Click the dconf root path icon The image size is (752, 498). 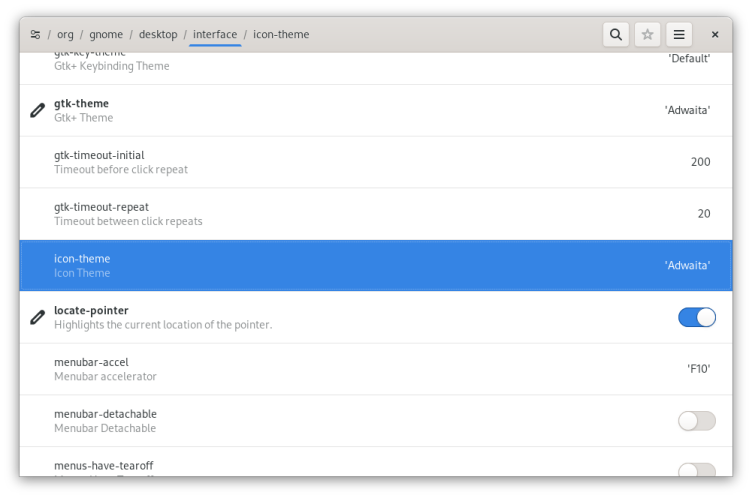point(36,34)
